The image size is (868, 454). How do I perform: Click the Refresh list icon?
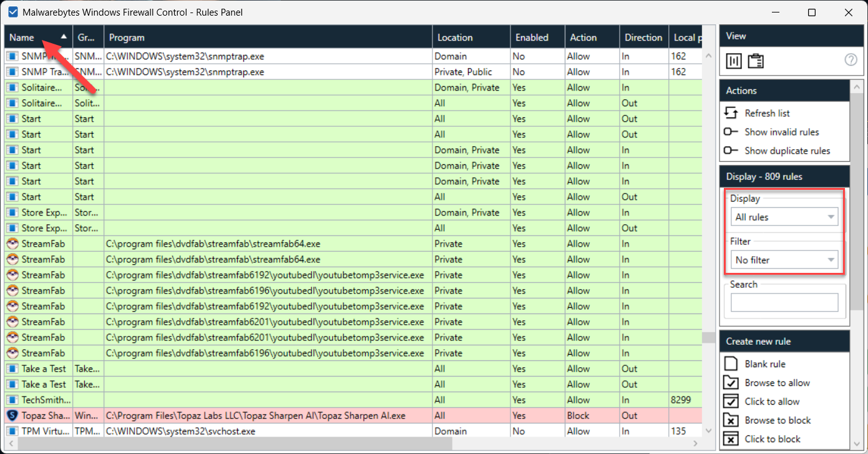731,113
